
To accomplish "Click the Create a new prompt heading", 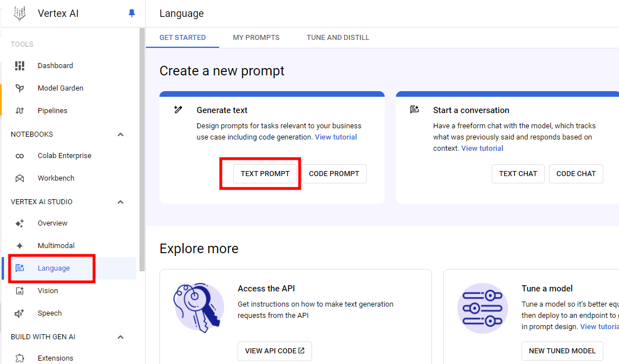I will point(222,71).
